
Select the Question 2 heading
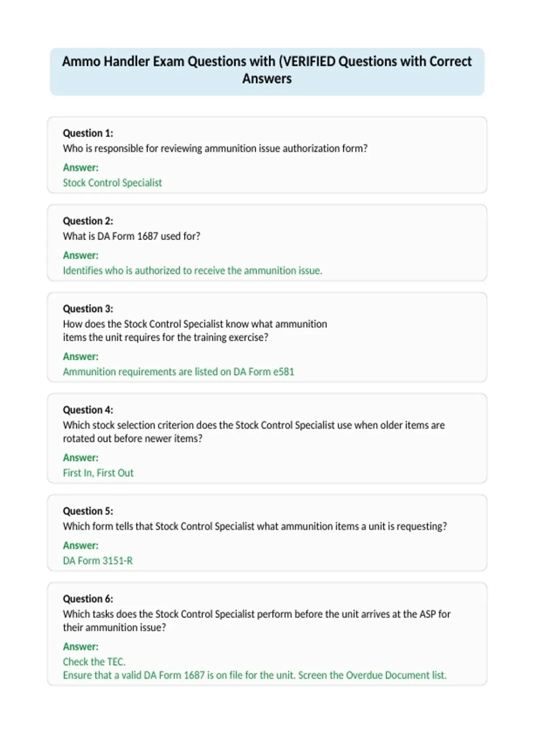(88, 221)
